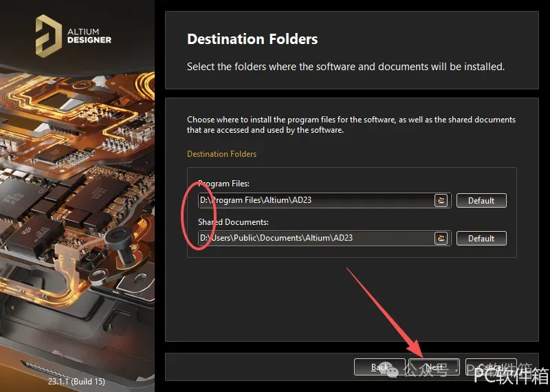Click the version text '23.1.1 (Build 15)'
Image resolution: width=550 pixels, height=392 pixels.
click(76, 381)
